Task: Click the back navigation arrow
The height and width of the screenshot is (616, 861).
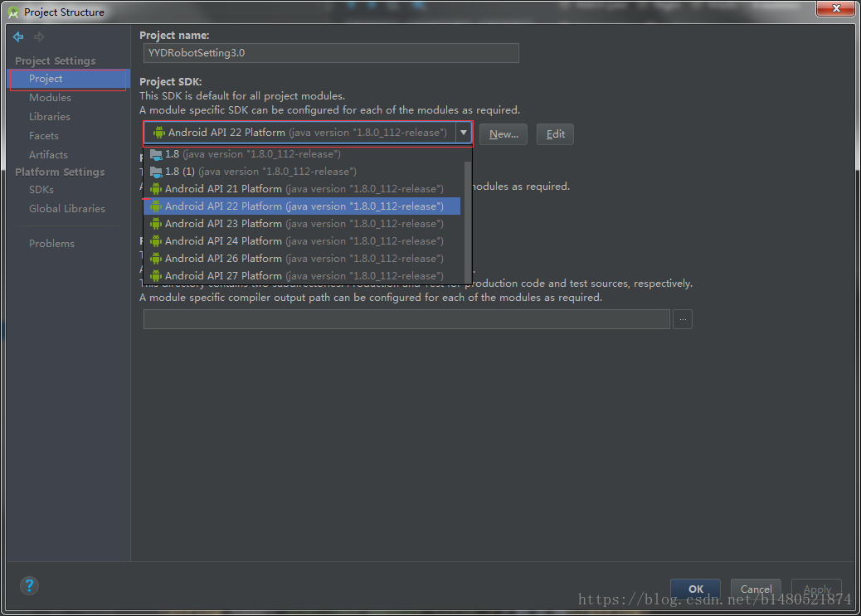Action: pyautogui.click(x=18, y=36)
